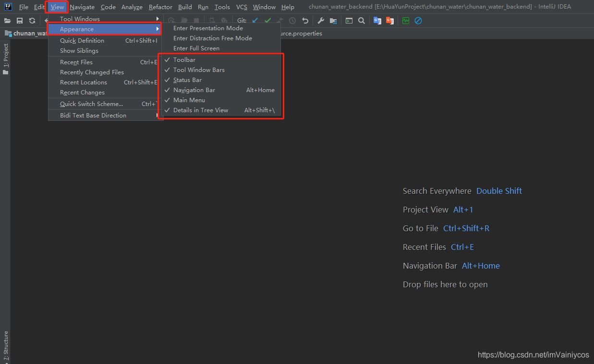Open the VCS menu
Image resolution: width=594 pixels, height=364 pixels.
(242, 7)
